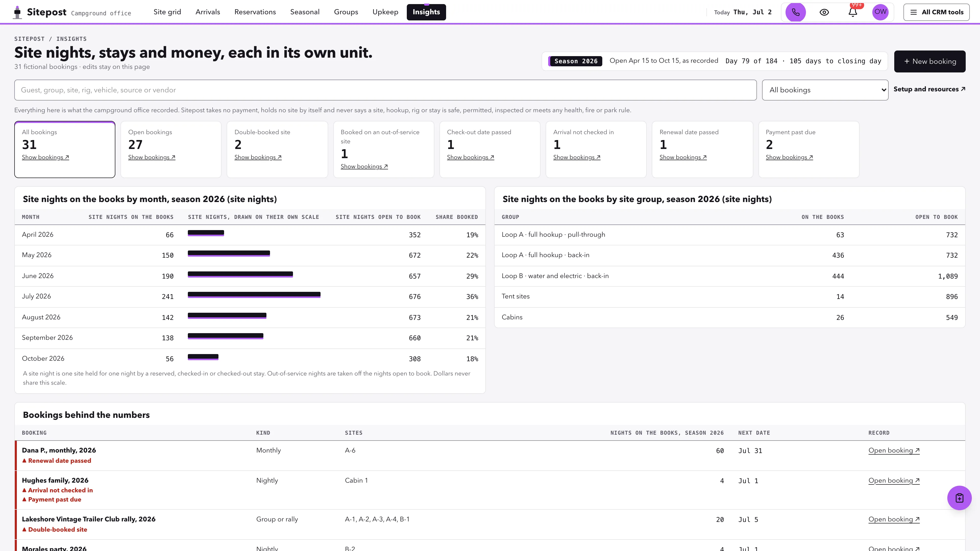This screenshot has height=551, width=980.
Task: Click the July 2026 site nights bar
Action: [254, 295]
